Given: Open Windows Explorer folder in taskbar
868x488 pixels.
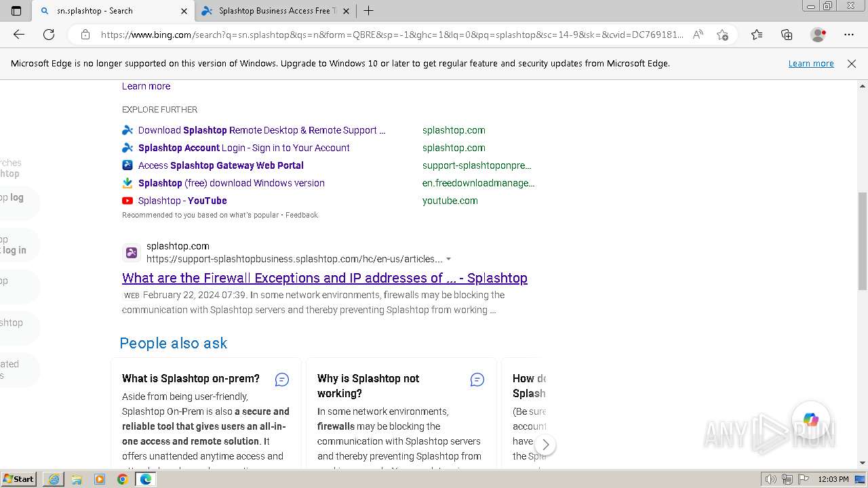Looking at the screenshot, I should (x=77, y=479).
